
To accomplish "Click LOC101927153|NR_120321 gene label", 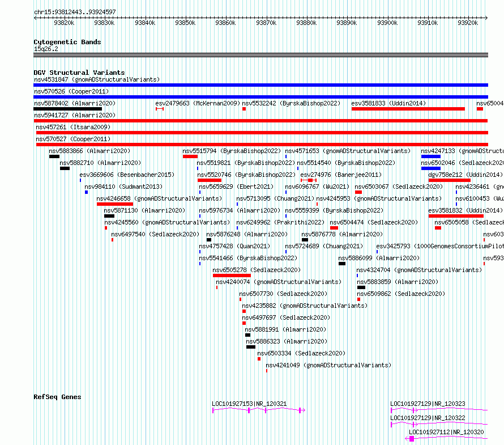I will tap(249, 404).
